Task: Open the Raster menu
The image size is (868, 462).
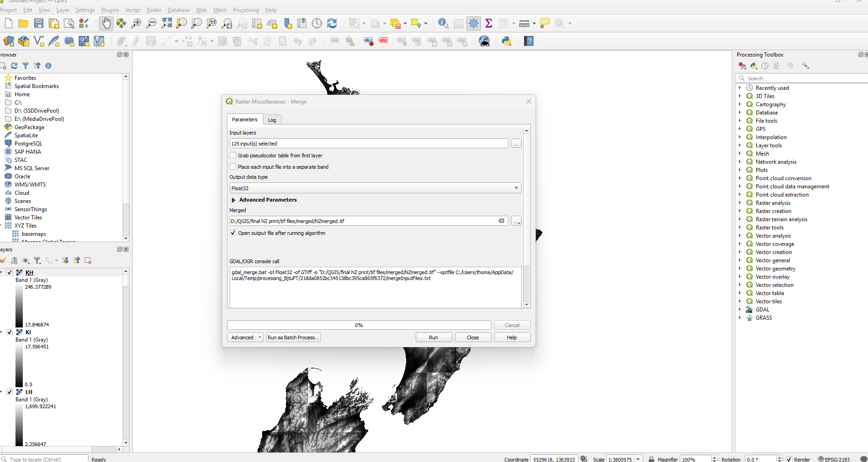Action: tap(154, 10)
